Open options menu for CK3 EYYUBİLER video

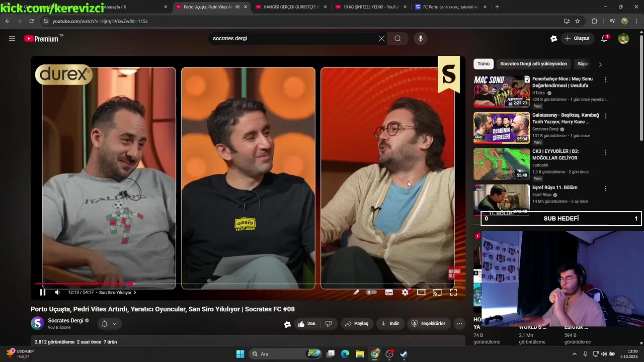pyautogui.click(x=606, y=152)
